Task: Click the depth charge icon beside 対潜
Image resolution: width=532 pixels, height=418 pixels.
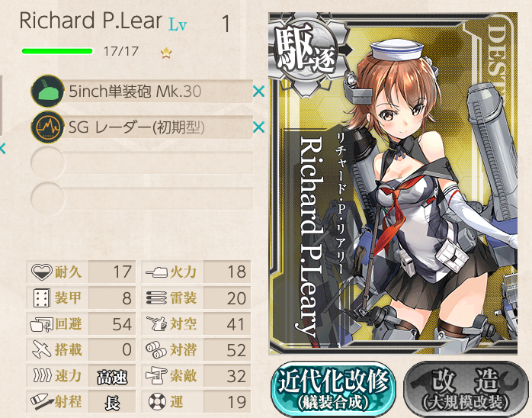Action: [x=156, y=350]
